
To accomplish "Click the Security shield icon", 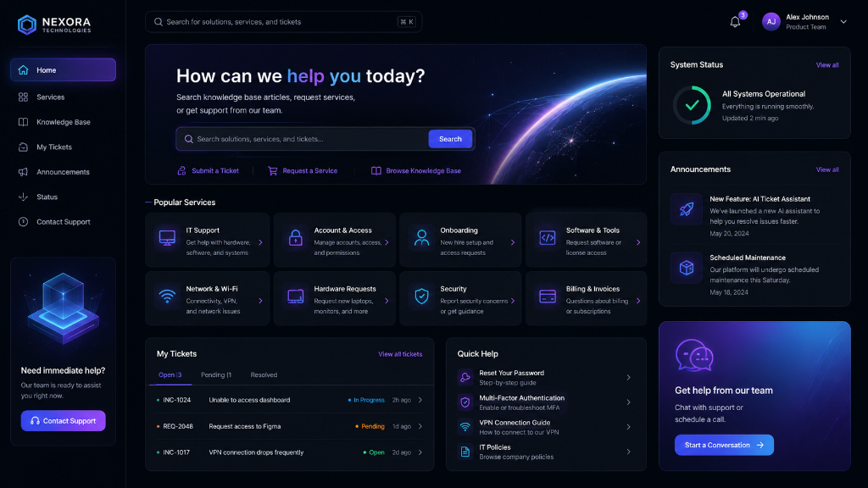I will [x=422, y=296].
